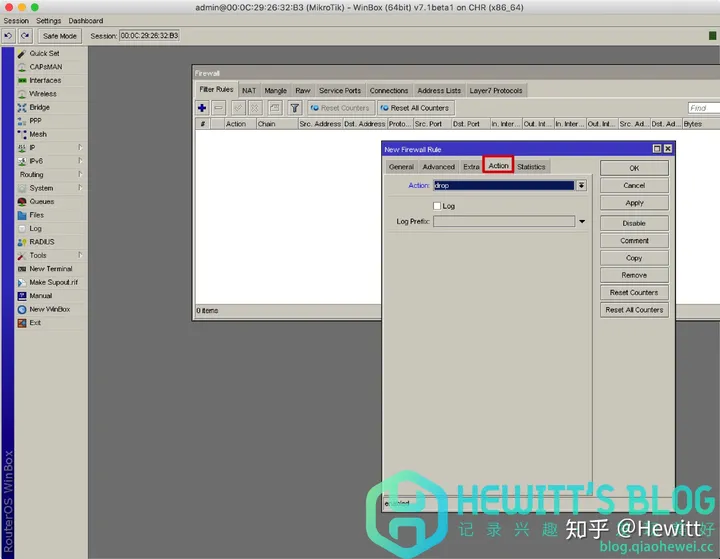Image resolution: width=720 pixels, height=559 pixels.
Task: Open the Settings menu
Action: pos(48,21)
